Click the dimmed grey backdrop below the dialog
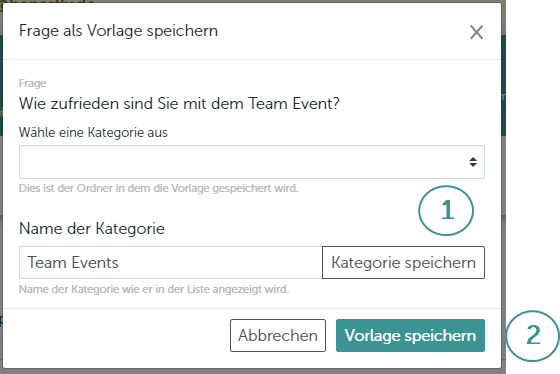Image resolution: width=560 pixels, height=374 pixels. pos(250,371)
